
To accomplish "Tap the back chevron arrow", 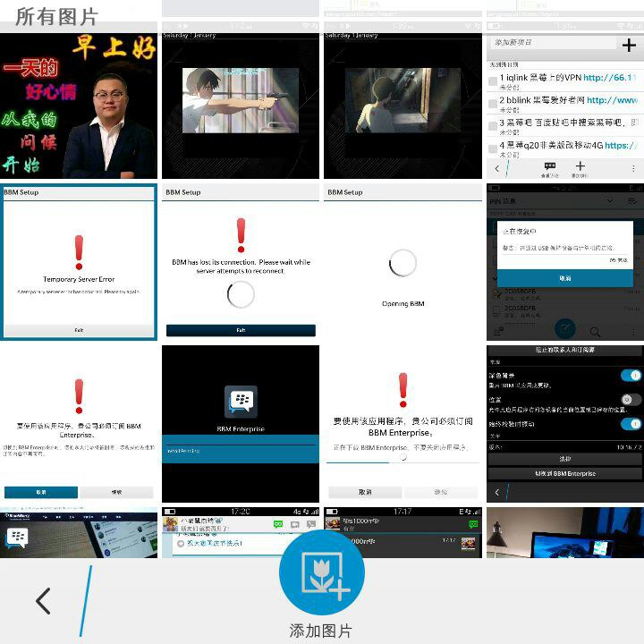I will tap(44, 601).
